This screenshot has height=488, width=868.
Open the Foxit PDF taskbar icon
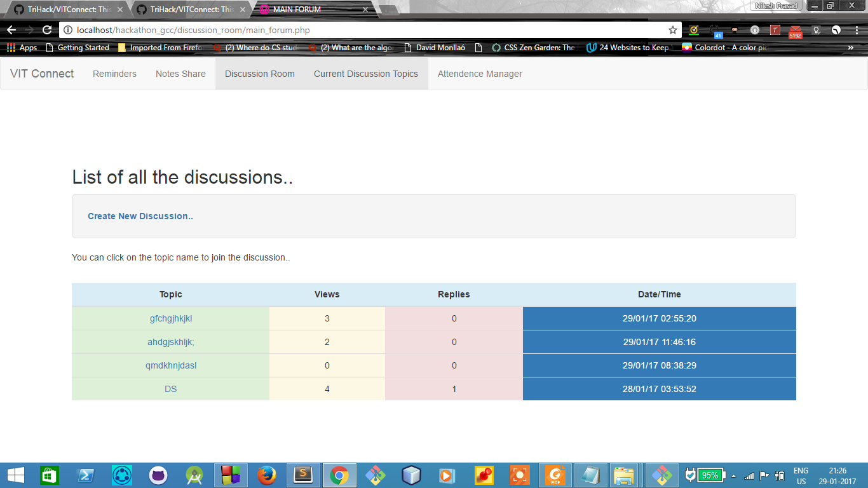[555, 475]
